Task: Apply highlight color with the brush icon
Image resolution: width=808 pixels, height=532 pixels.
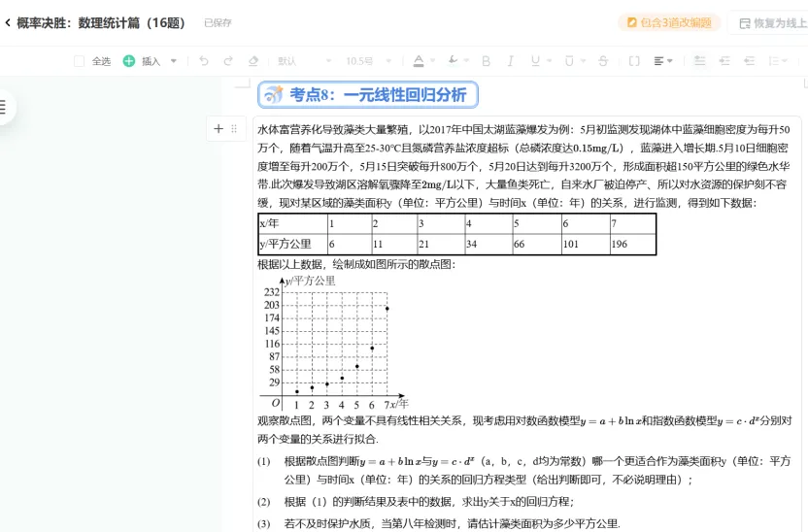Action: tap(453, 61)
